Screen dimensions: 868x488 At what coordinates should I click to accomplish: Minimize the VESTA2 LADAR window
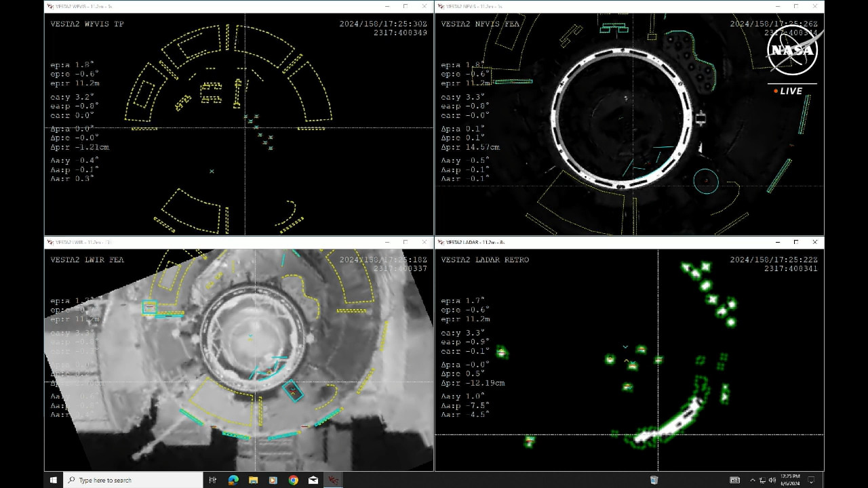[776, 242]
